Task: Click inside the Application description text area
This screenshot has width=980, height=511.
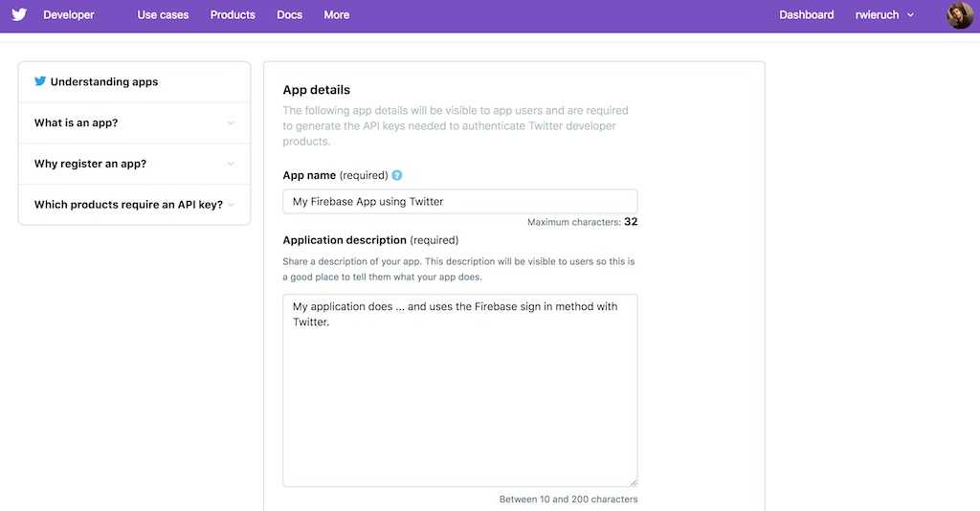Action: (459, 402)
